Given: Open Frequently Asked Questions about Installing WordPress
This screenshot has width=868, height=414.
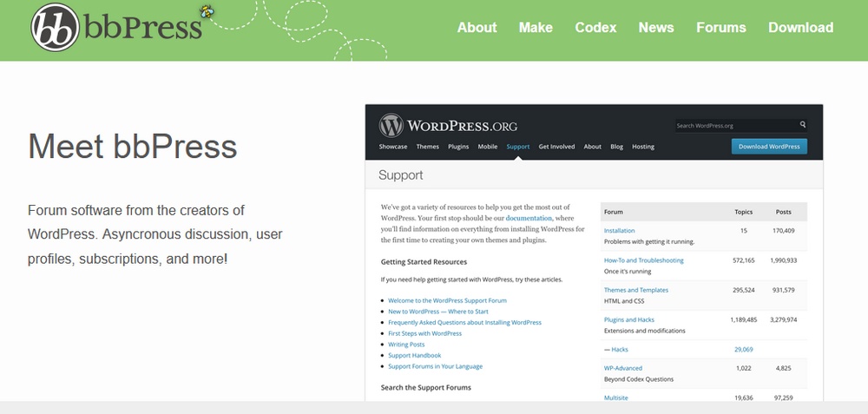Looking at the screenshot, I should coord(464,322).
